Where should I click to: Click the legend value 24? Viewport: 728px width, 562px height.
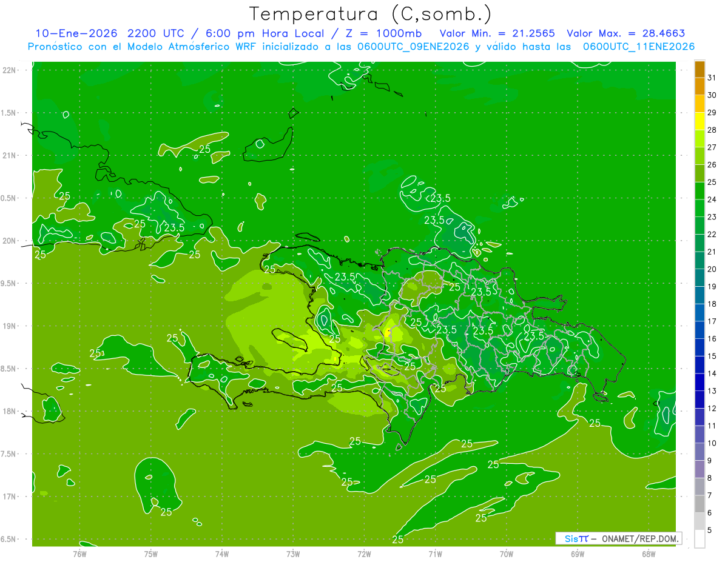(712, 199)
